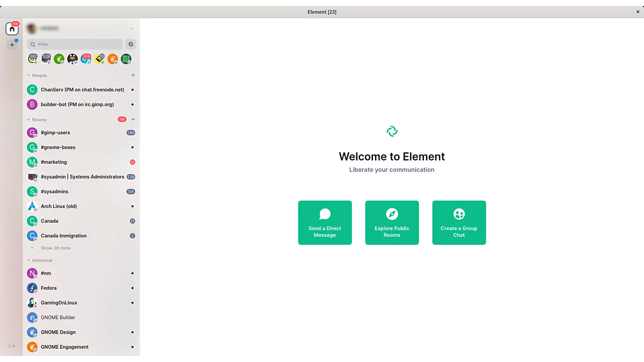Image resolution: width=644 pixels, height=362 pixels.
Task: Click the GNOME Design avatar
Action: (32, 332)
